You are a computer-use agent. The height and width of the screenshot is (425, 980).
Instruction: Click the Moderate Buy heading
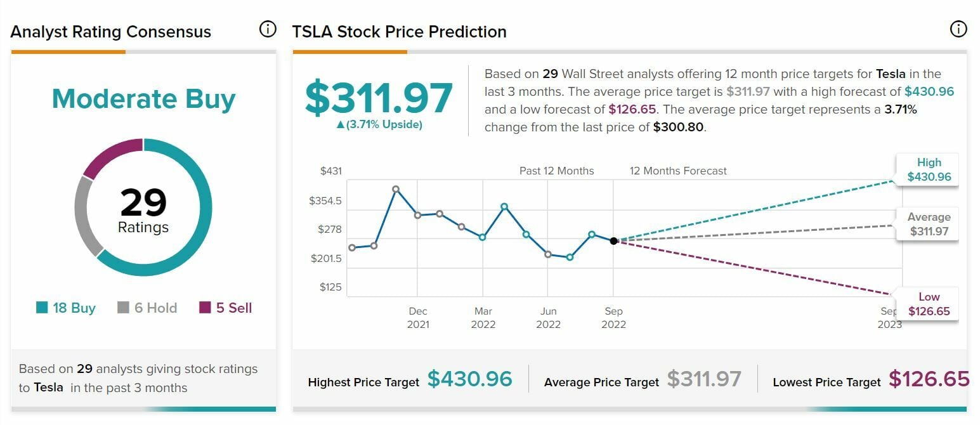[143, 99]
